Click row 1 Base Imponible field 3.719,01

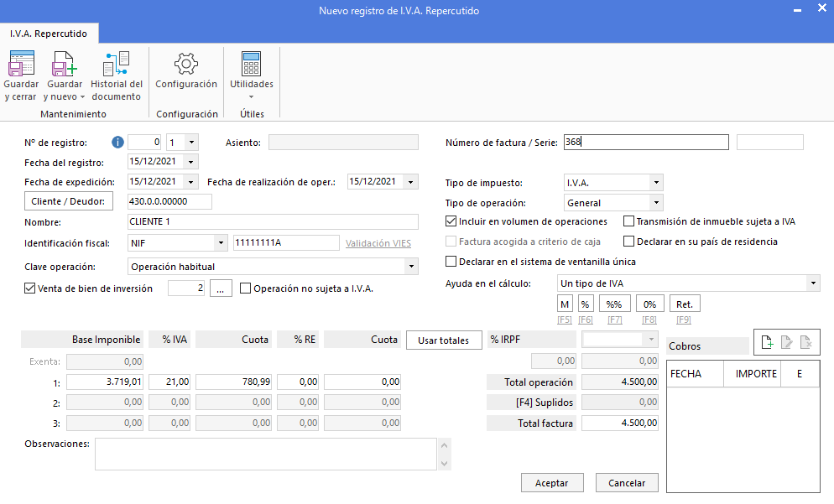pyautogui.click(x=105, y=382)
